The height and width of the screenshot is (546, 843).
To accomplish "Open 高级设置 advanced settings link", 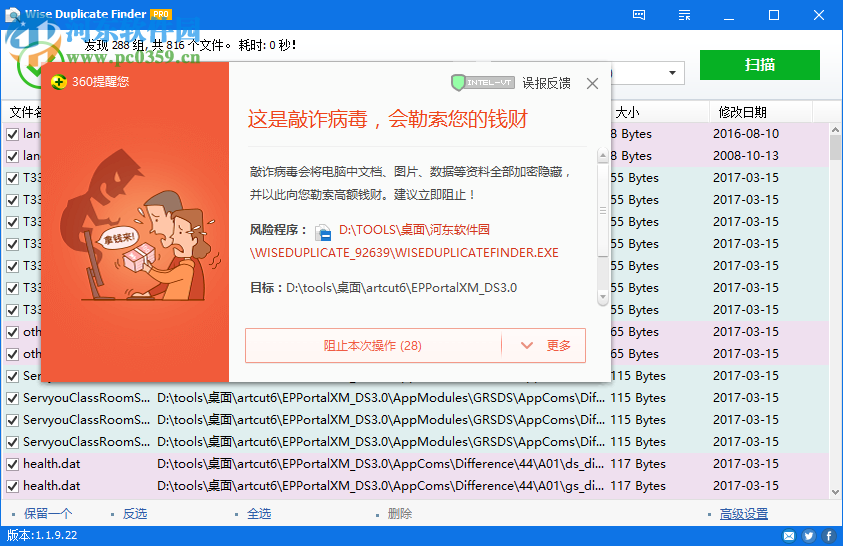I will tap(744, 514).
